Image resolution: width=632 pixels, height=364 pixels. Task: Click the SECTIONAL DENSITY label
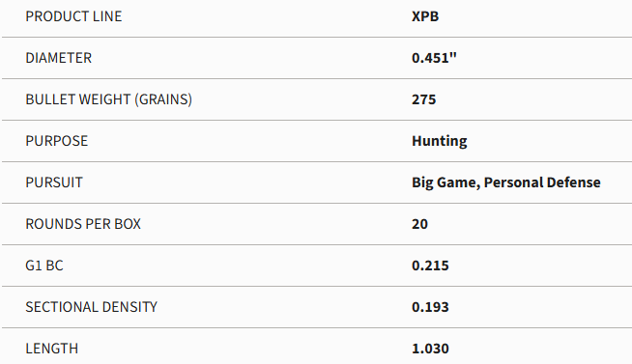[x=91, y=307]
